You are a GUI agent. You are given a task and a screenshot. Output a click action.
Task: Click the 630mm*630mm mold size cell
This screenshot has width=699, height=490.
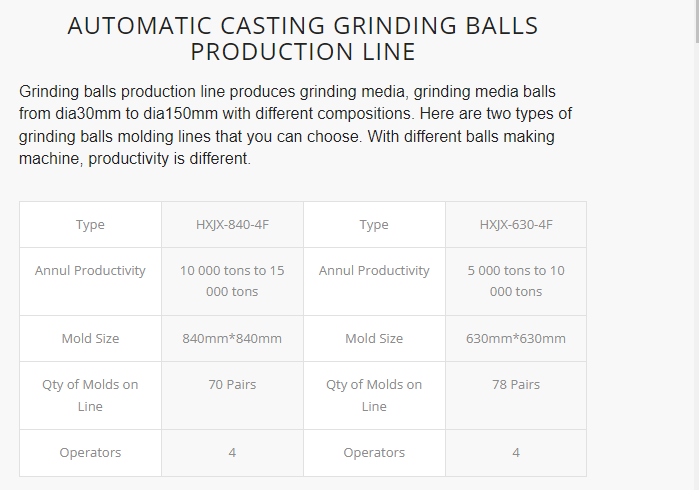516,338
